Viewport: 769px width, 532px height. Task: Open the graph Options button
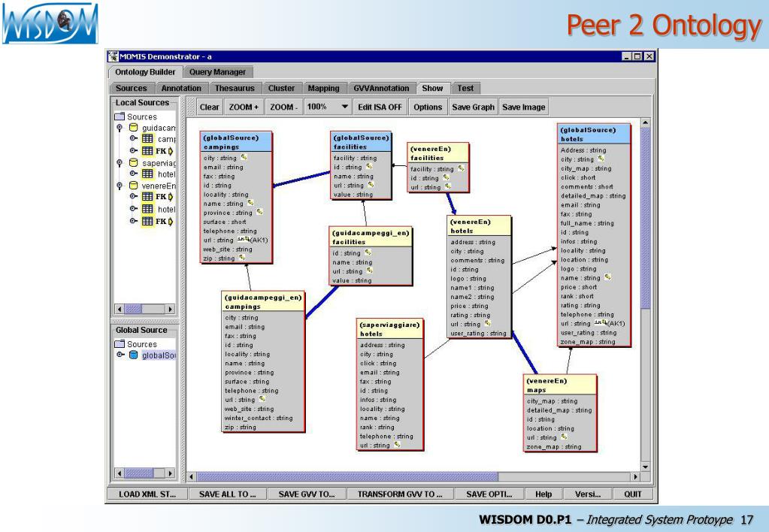tap(428, 107)
